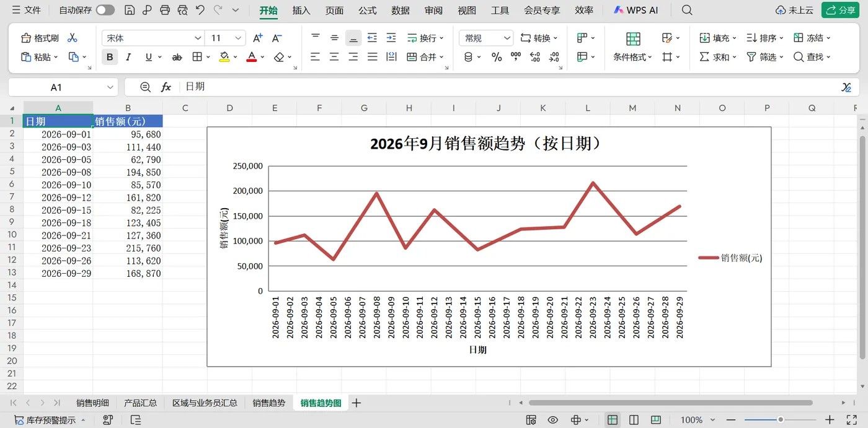The image size is (868, 428).
Task: Toggle underline formatting
Action: pyautogui.click(x=148, y=57)
